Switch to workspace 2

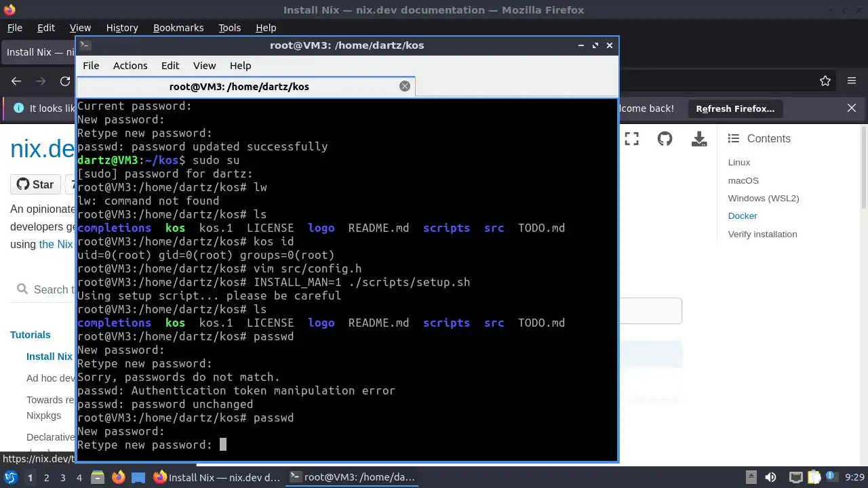click(x=46, y=478)
